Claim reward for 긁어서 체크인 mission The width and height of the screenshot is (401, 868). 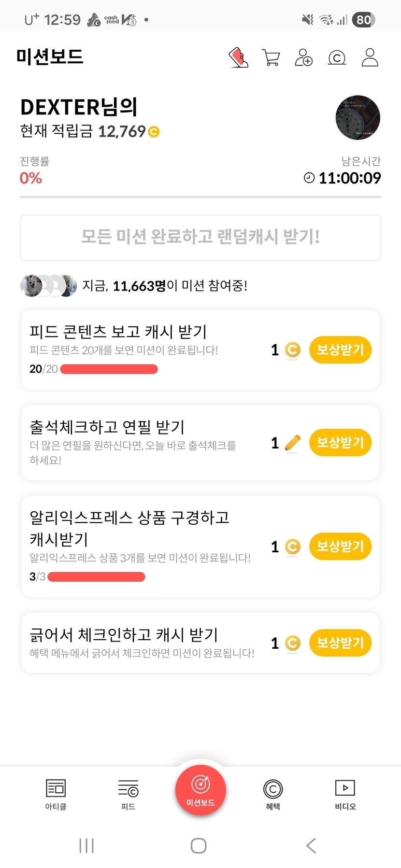(340, 643)
